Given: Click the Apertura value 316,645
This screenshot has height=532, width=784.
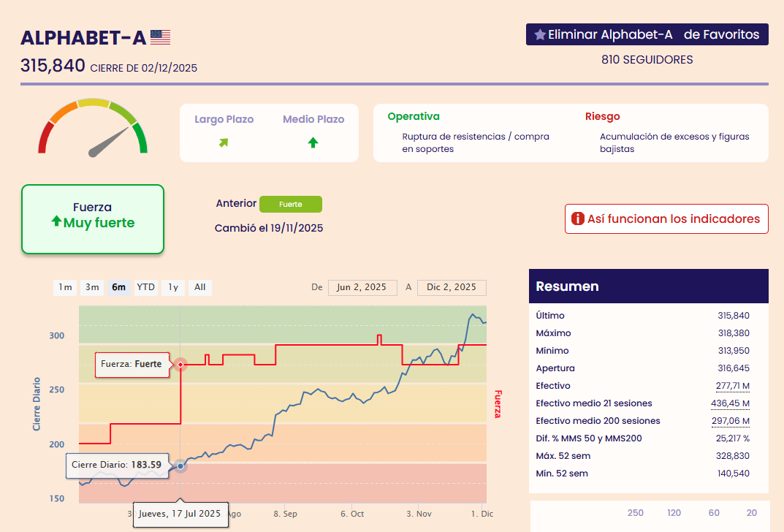Looking at the screenshot, I should pyautogui.click(x=734, y=368).
